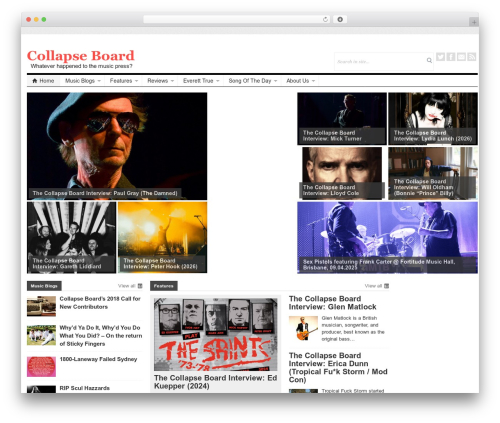Open the RSS feed icon
Screen dimensions: 500x423
pos(472,57)
